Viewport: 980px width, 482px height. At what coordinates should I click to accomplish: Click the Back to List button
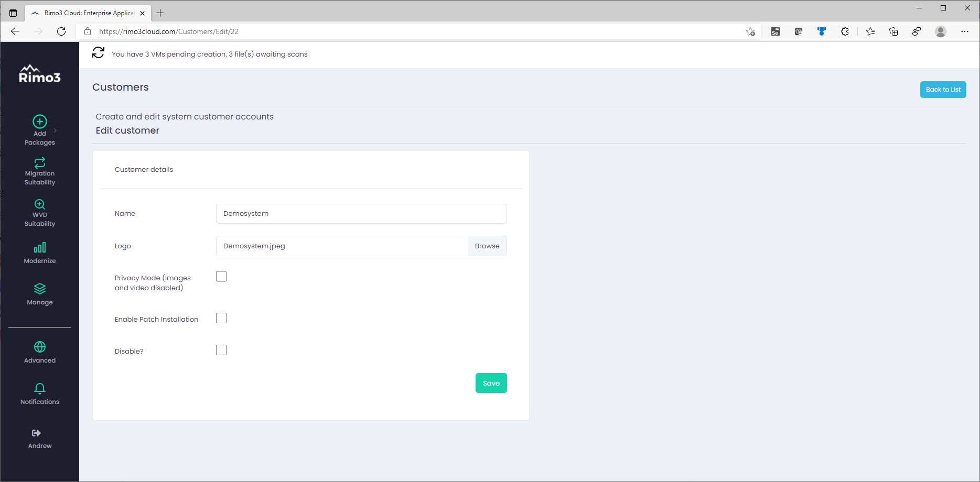942,90
